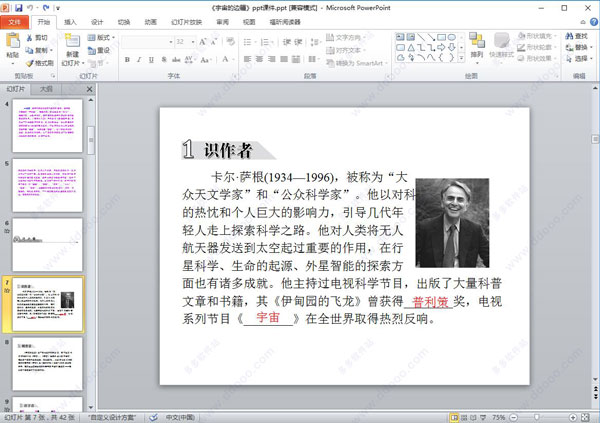
Task: Click the Redo arrow icon
Action: click(46, 7)
